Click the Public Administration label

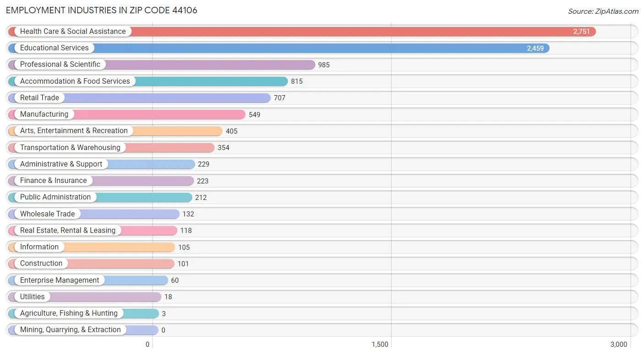point(55,197)
